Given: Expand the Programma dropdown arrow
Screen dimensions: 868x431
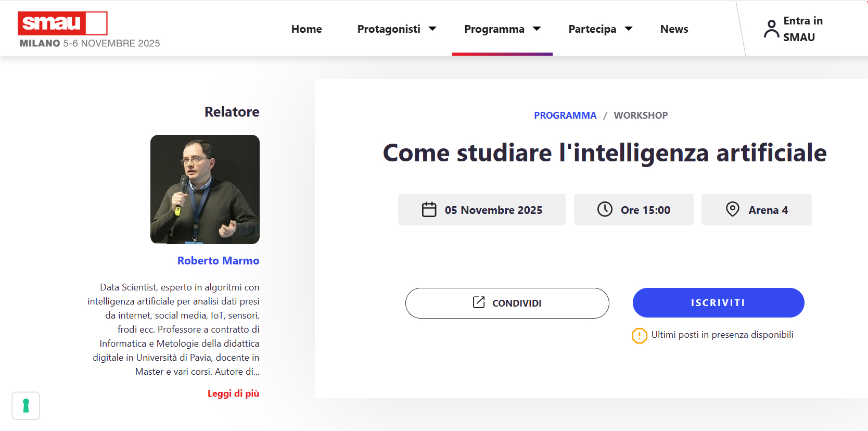Looking at the screenshot, I should (537, 29).
